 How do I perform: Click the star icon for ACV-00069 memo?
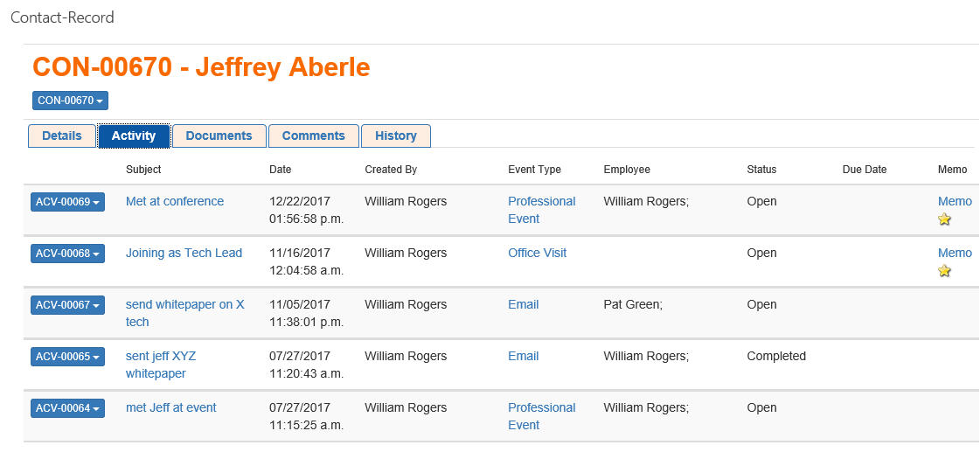click(944, 219)
